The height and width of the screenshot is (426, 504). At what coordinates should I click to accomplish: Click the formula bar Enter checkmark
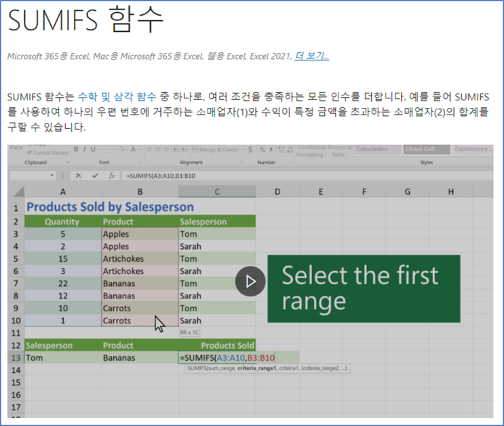coord(95,176)
